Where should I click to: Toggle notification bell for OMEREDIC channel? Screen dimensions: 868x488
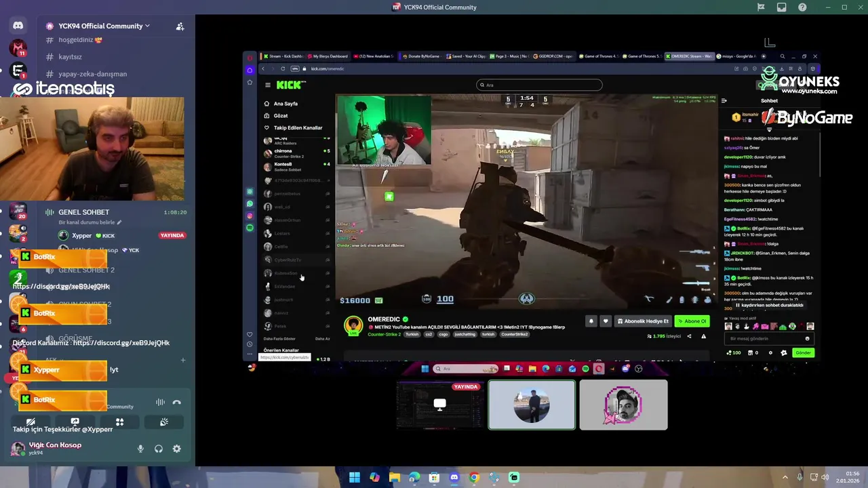(x=591, y=321)
